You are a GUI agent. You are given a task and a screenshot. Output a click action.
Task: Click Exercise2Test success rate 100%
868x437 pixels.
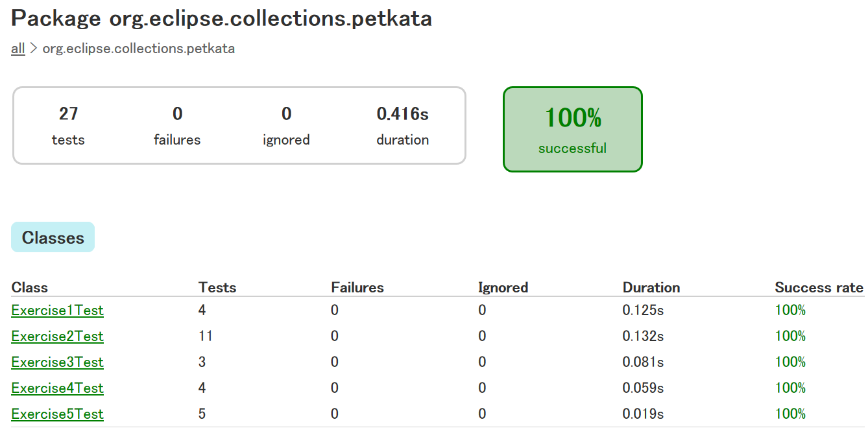tap(790, 337)
